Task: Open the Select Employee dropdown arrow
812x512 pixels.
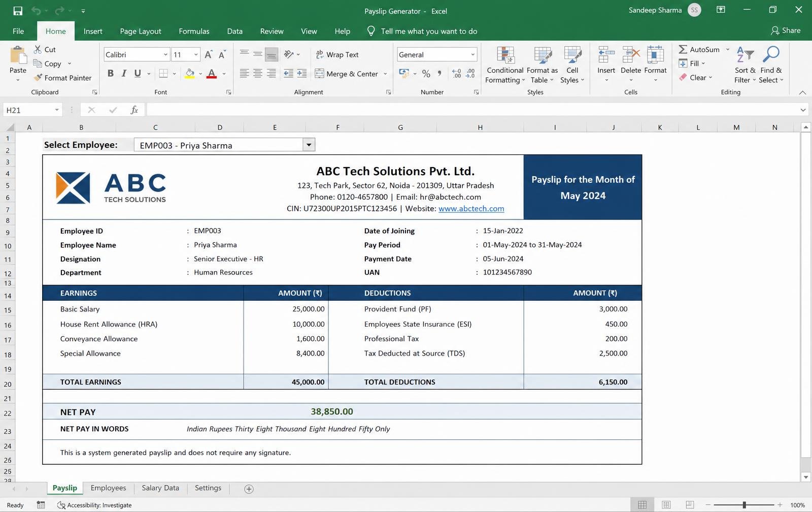Action: click(x=309, y=145)
